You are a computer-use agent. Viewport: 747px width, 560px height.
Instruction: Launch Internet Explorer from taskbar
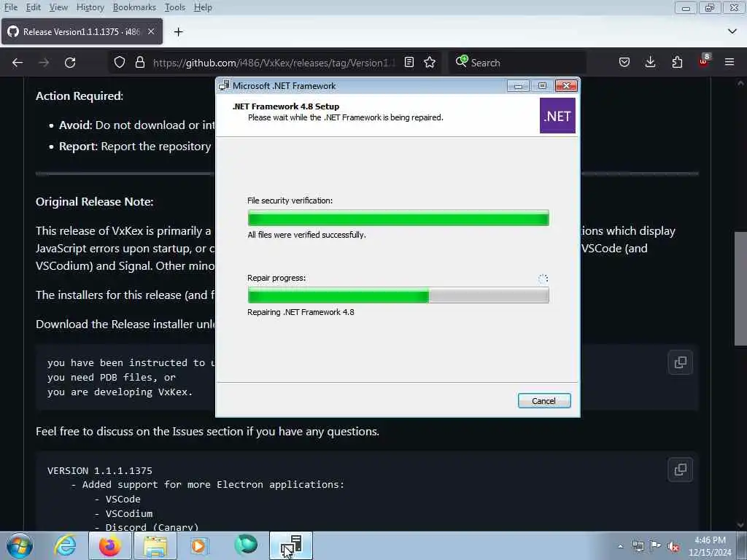coord(65,545)
